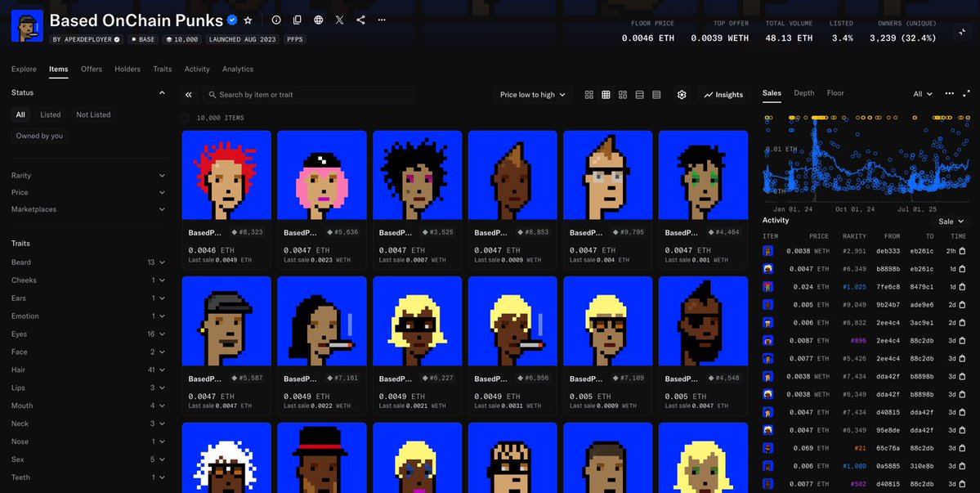Image resolution: width=980 pixels, height=493 pixels.
Task: Click buyer address 8479c1 in activity
Action: 921,287
